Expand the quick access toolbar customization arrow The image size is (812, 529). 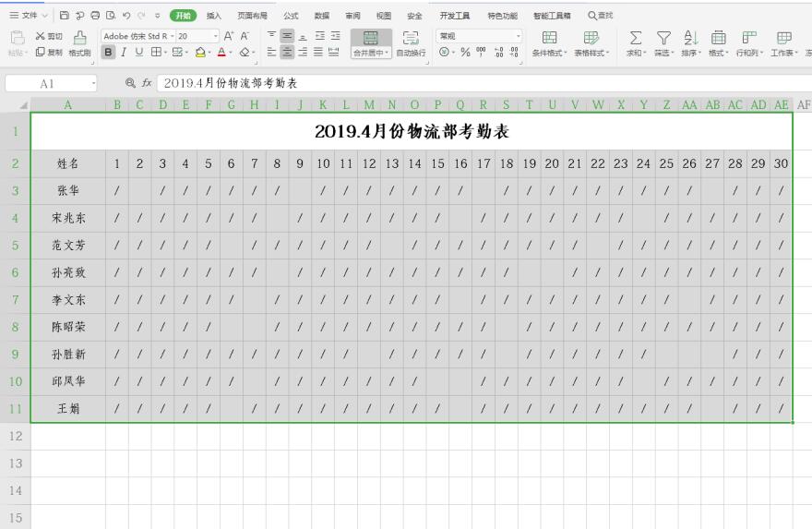pyautogui.click(x=158, y=16)
